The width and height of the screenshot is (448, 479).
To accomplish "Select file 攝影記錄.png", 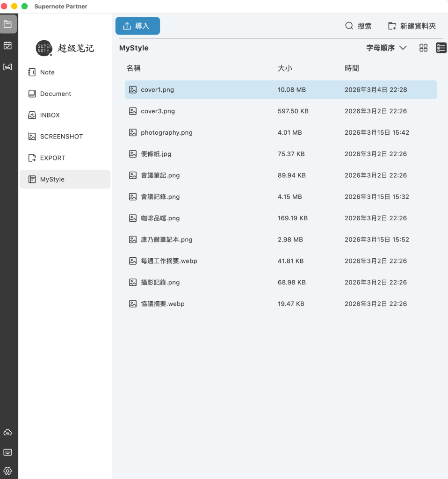I will [x=281, y=282].
